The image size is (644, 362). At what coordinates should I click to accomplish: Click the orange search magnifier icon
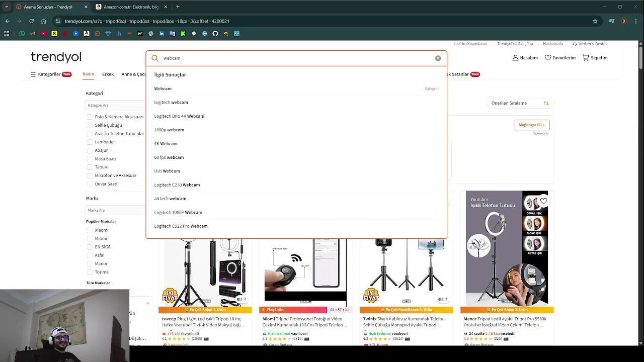(155, 58)
